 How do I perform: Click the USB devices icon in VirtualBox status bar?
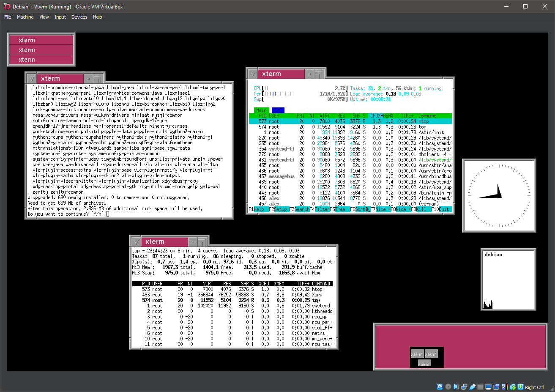pos(472,387)
